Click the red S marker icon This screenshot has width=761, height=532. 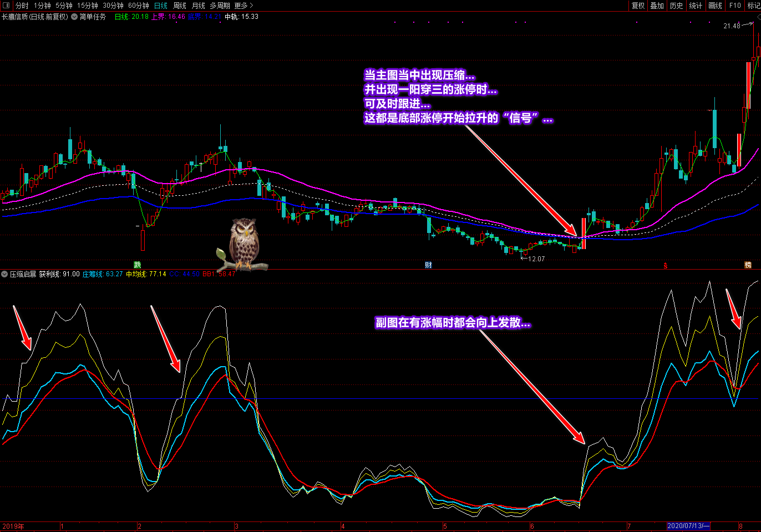click(666, 266)
